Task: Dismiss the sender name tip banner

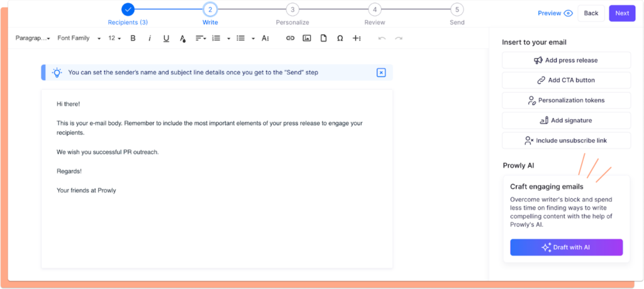Action: 380,72
